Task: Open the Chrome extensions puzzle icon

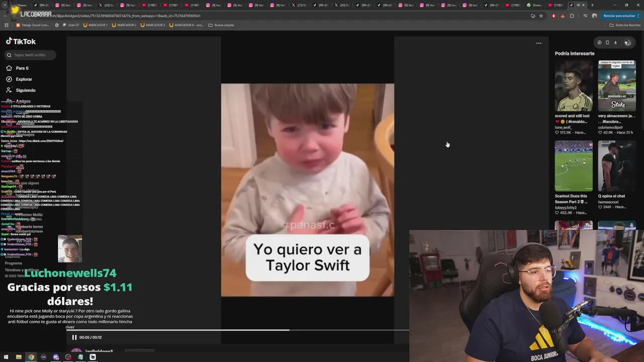Action: coord(572,16)
